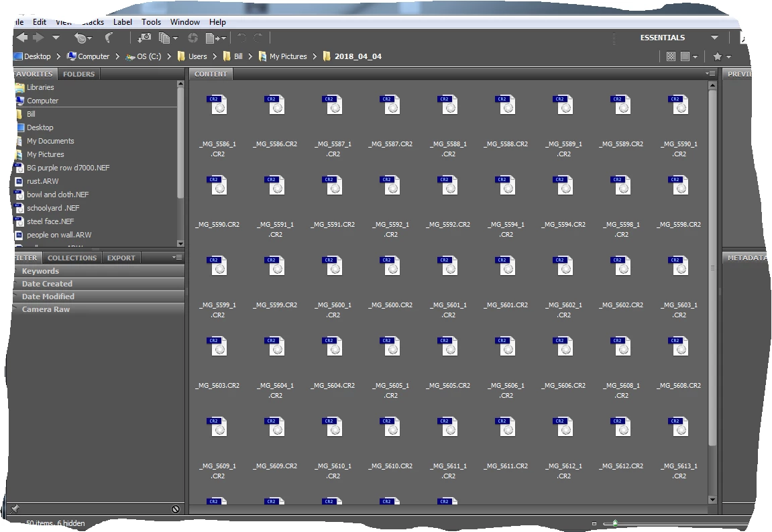Switch to the FOLDERS tab
The width and height of the screenshot is (772, 532).
(78, 74)
